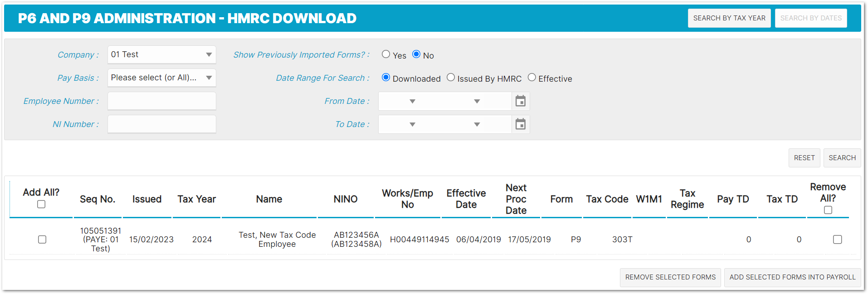Image resolution: width=868 pixels, height=294 pixels.
Task: Open the To Date second dropdown
Action: coord(454,124)
